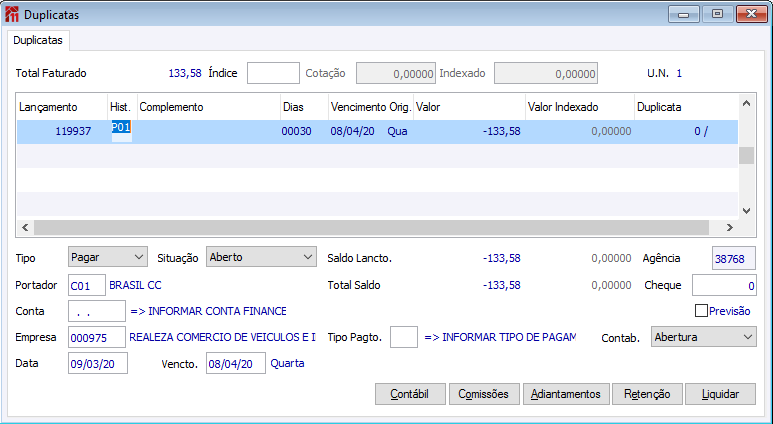Click the scroll down arrow of grid
The height and width of the screenshot is (424, 773).
tap(746, 211)
